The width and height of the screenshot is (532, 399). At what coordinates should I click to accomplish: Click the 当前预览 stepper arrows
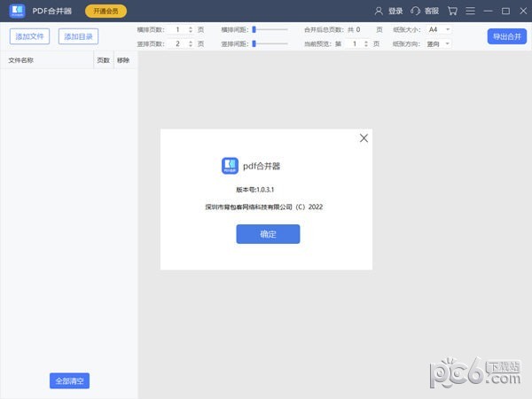point(366,43)
